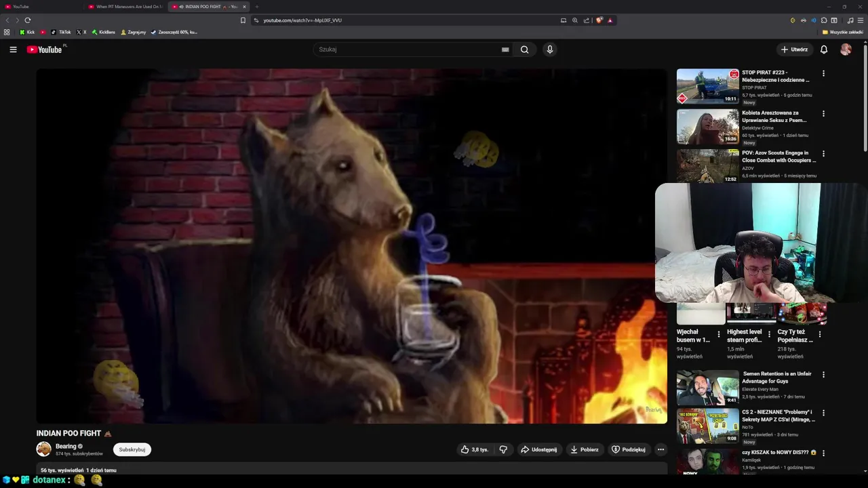The width and height of the screenshot is (868, 488).
Task: Open the YouTube hamburger guide menu
Action: click(x=13, y=49)
